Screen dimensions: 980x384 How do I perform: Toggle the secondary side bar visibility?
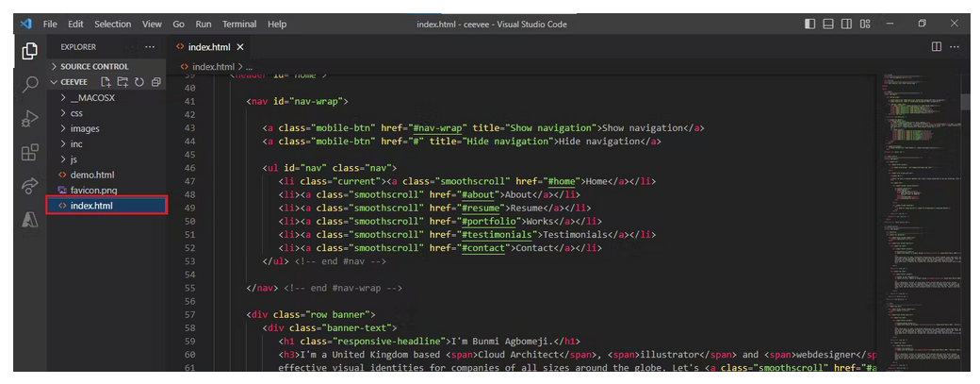(x=846, y=24)
